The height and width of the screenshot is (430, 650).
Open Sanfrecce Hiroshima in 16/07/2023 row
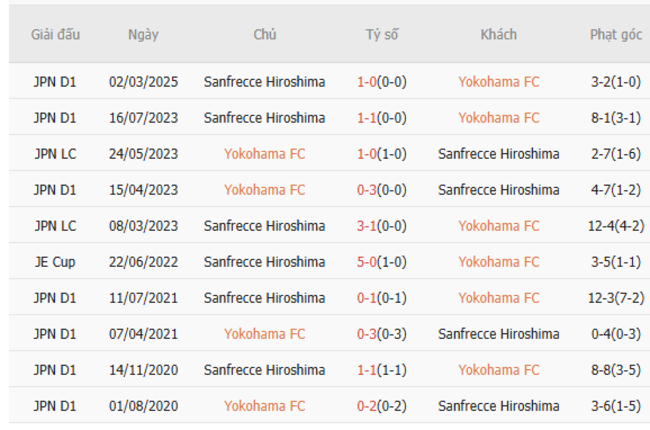tap(264, 118)
